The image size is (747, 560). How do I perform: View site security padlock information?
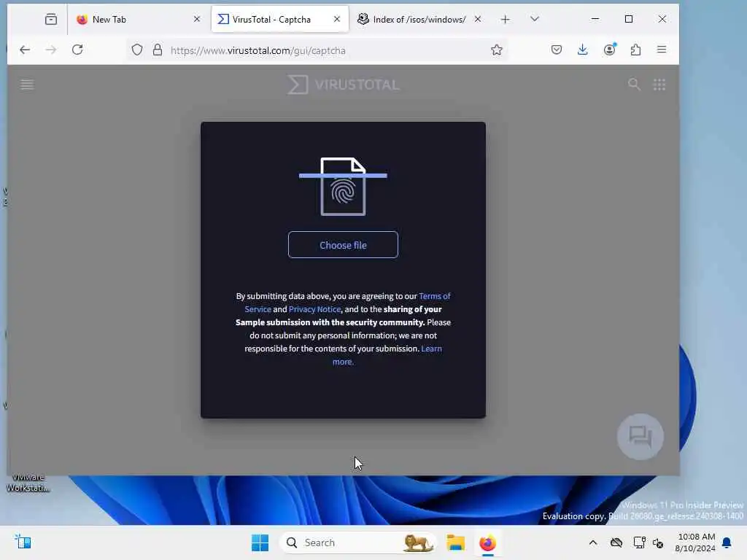coord(158,50)
